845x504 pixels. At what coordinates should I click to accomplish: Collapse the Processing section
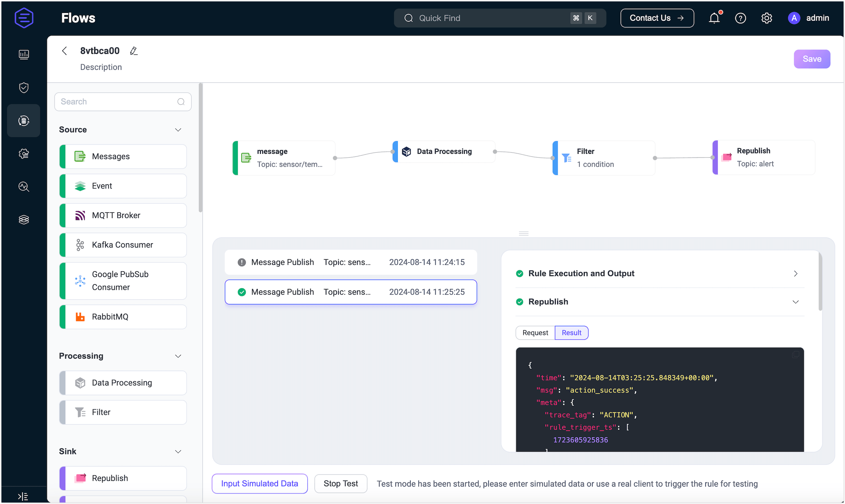178,356
